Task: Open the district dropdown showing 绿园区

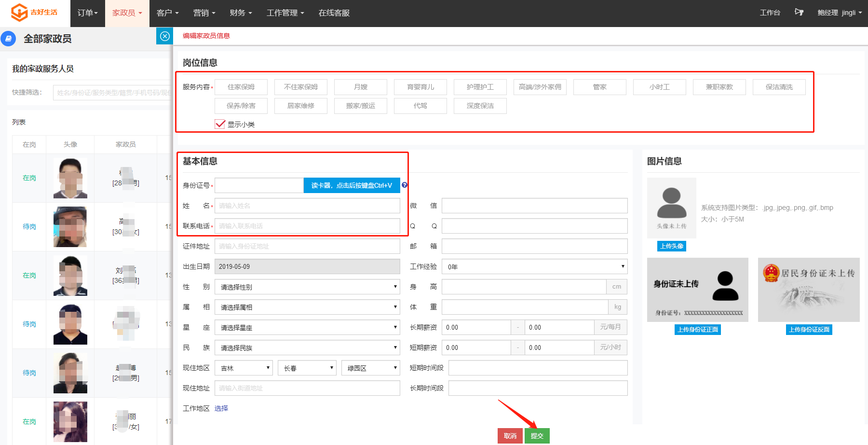Action: tap(371, 368)
